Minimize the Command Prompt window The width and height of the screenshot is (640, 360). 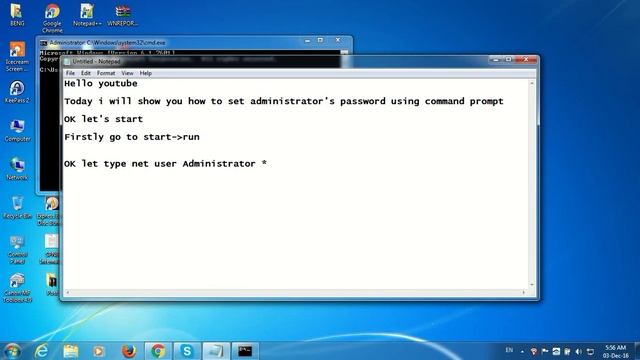307,40
